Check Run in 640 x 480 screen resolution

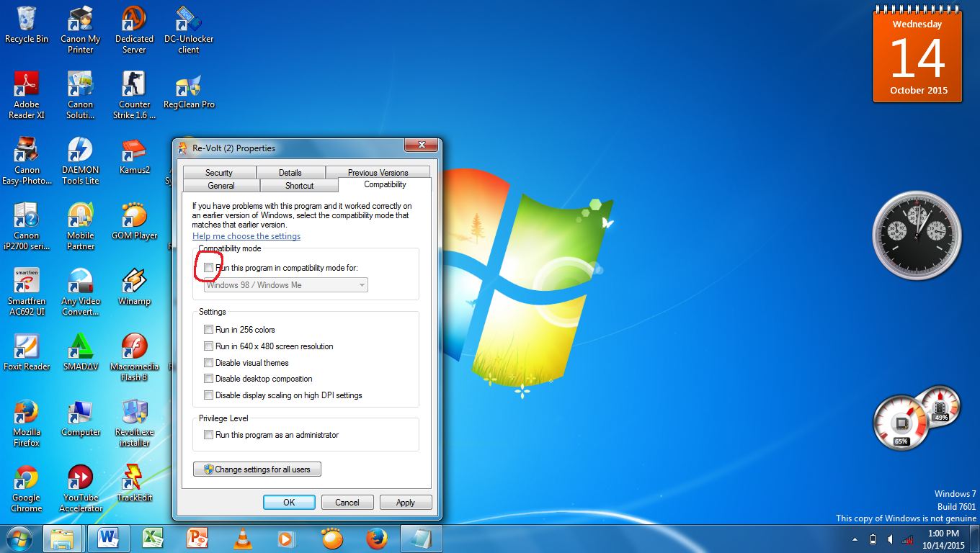point(209,346)
